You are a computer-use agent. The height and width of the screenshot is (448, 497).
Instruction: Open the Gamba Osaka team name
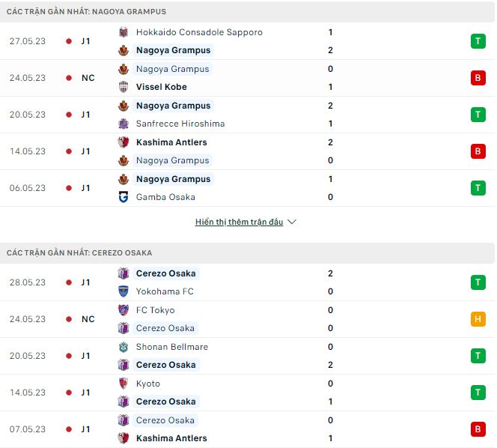tap(165, 197)
